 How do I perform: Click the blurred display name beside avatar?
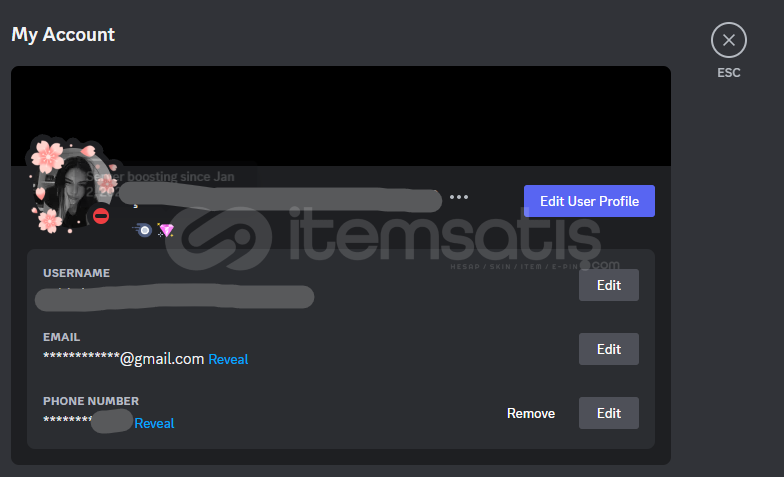pyautogui.click(x=280, y=198)
